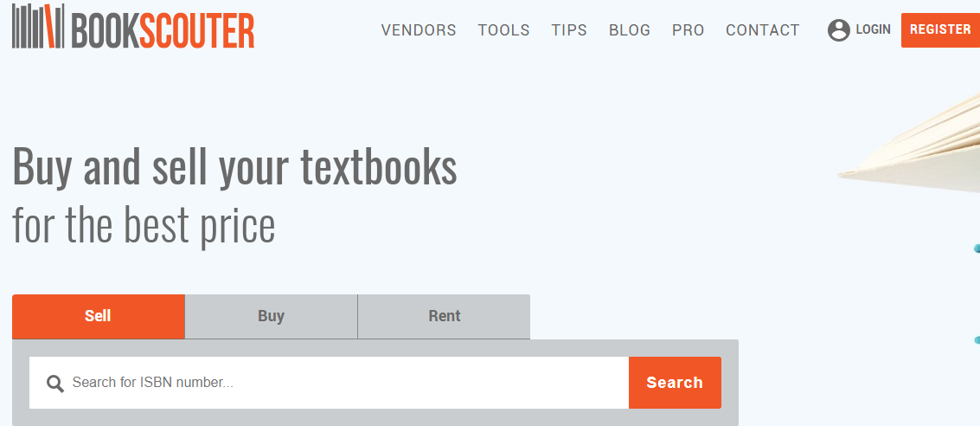Switch to the Buy tab

[x=272, y=317]
